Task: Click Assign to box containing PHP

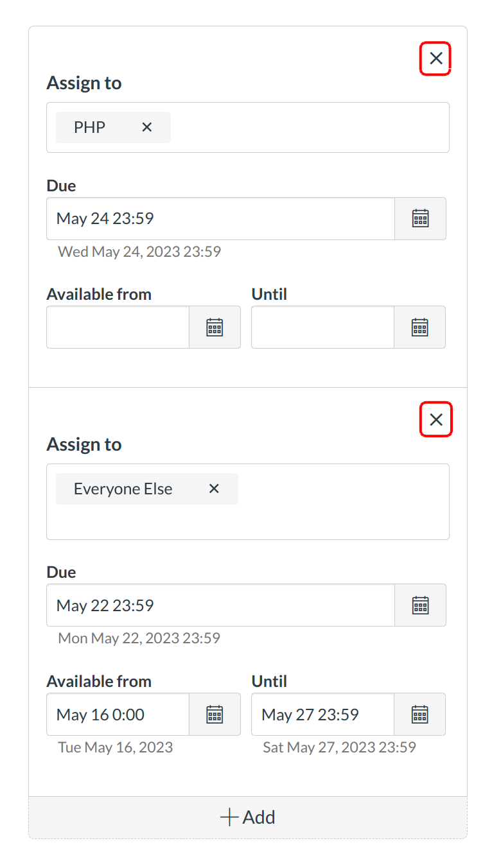Action: 308,127
